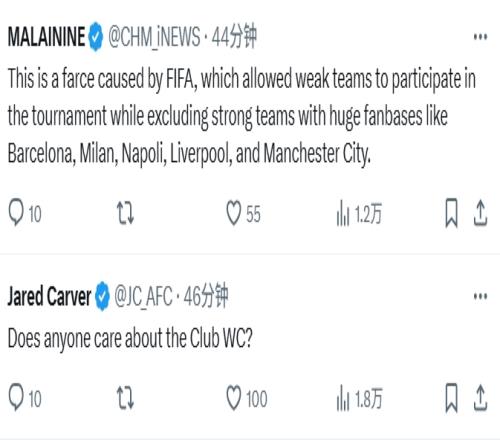Open replies on MALAININE's tweet
500x440 pixels.
(24, 213)
